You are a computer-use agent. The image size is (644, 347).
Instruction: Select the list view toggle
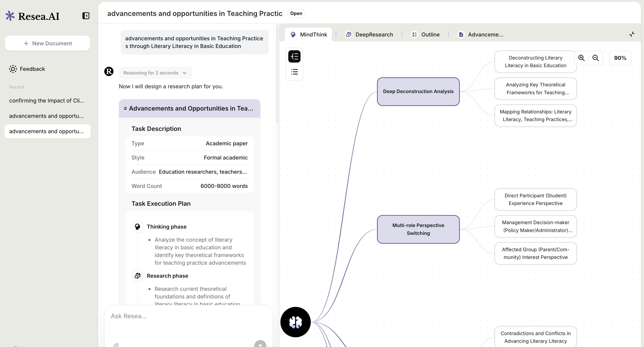[x=294, y=72]
